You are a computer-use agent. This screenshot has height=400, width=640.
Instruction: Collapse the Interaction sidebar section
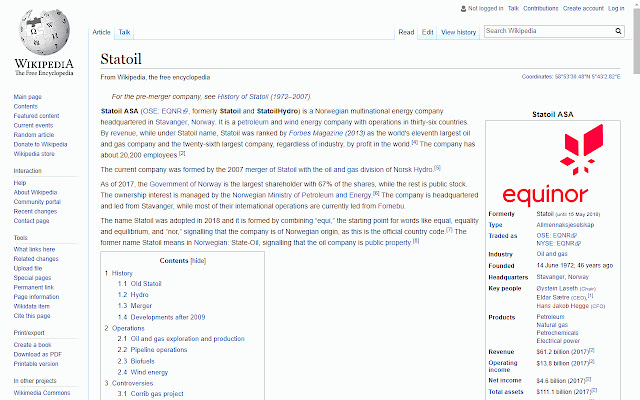29,171
